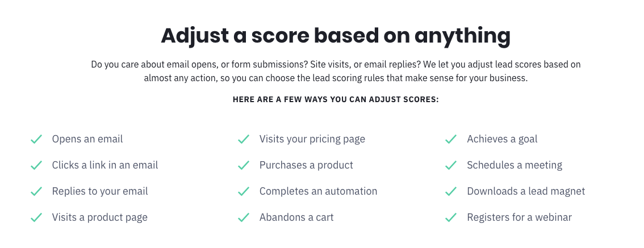This screenshot has height=248, width=644.
Task: Click the Registers for a webinar text
Action: [x=519, y=217]
